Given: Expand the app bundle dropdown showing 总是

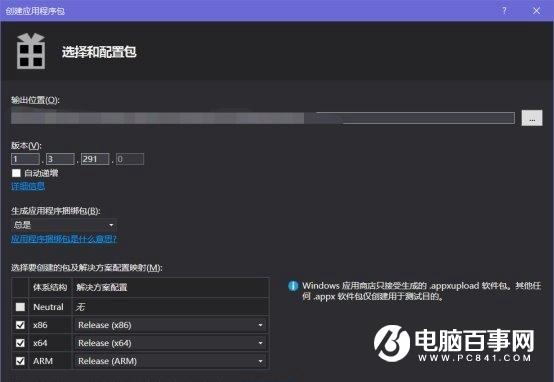Looking at the screenshot, I should 64,225.
